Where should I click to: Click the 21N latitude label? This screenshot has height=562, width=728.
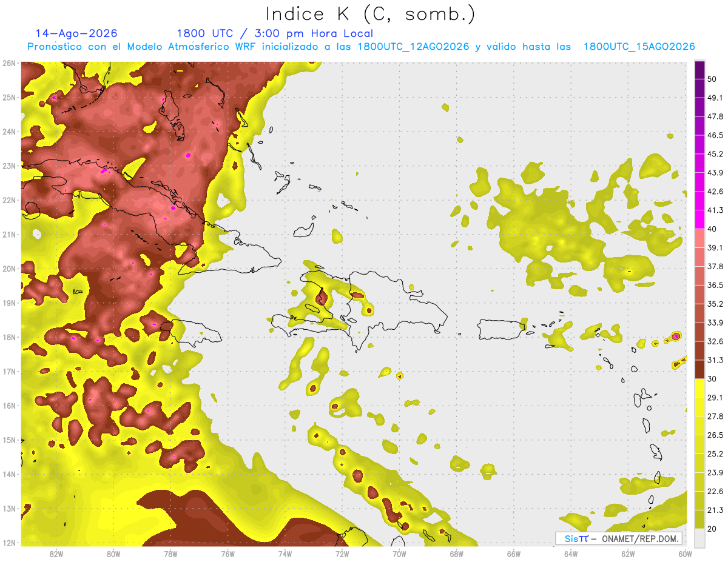tap(9, 235)
